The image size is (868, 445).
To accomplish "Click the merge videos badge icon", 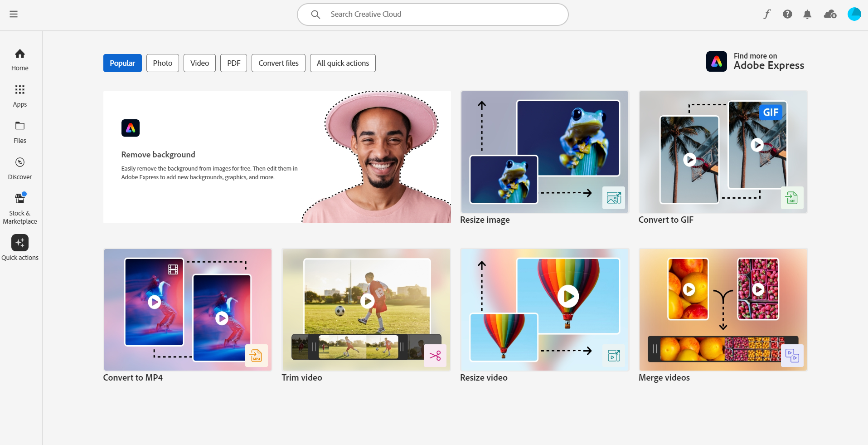I will pyautogui.click(x=792, y=356).
